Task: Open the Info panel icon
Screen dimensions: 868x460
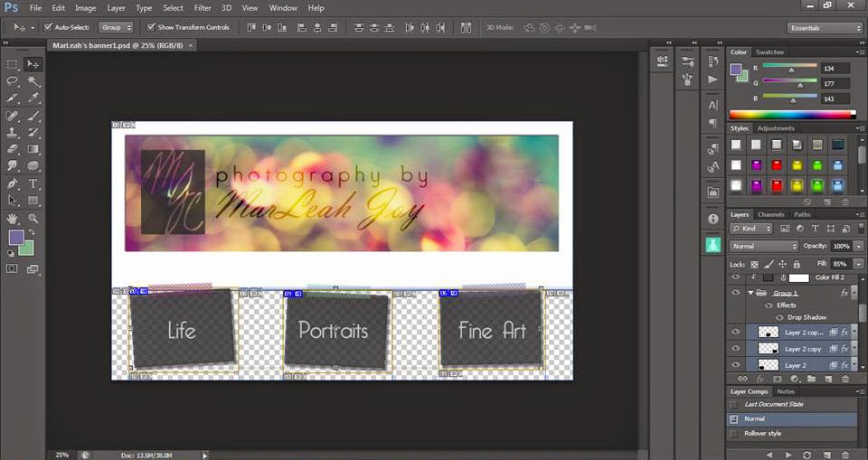Action: [x=713, y=220]
